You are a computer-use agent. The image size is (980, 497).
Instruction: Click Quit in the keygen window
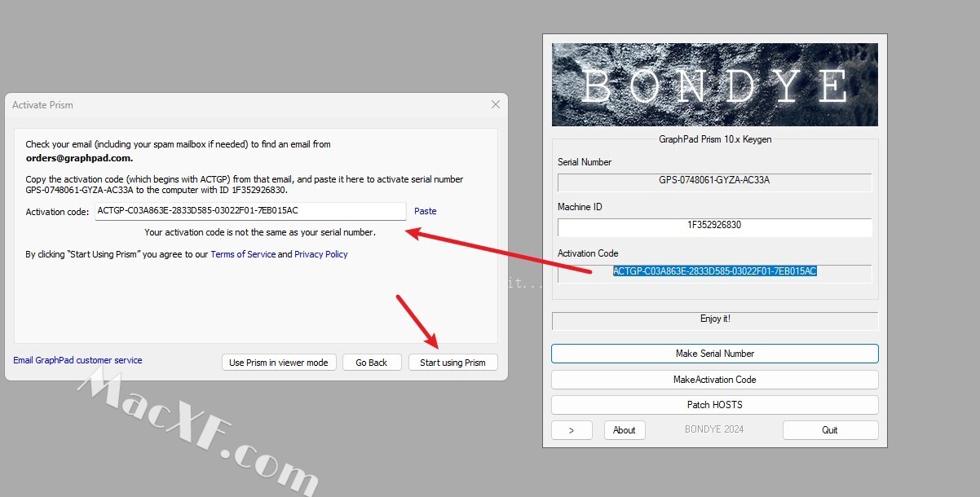click(x=830, y=430)
